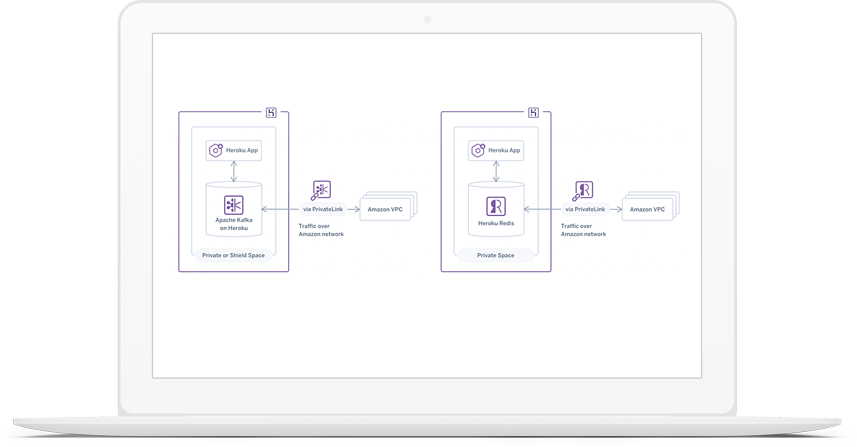Select the Apache Kafka icon

pos(234,205)
